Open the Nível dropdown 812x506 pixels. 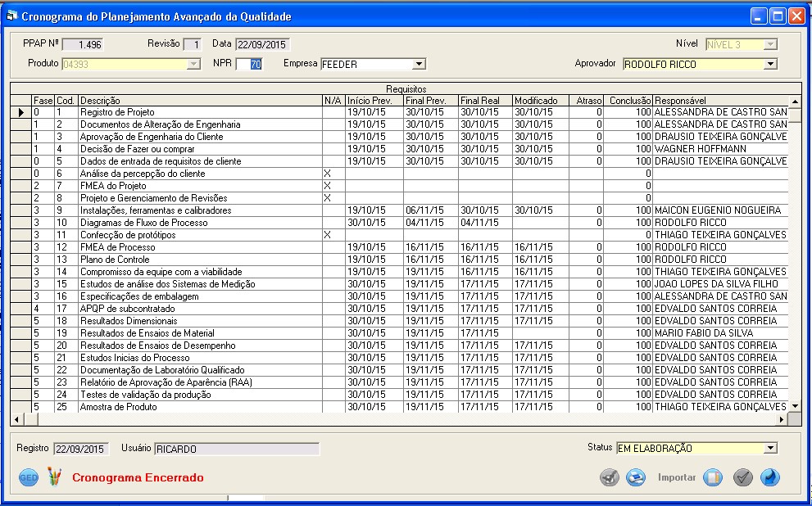pyautogui.click(x=770, y=45)
